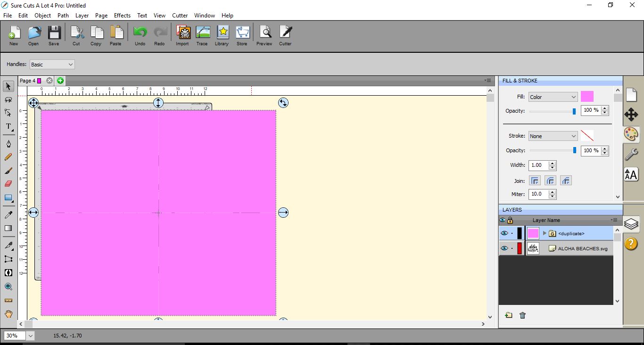Hide the <duplicate> layer with eye icon
644x345 pixels.
[x=504, y=233]
